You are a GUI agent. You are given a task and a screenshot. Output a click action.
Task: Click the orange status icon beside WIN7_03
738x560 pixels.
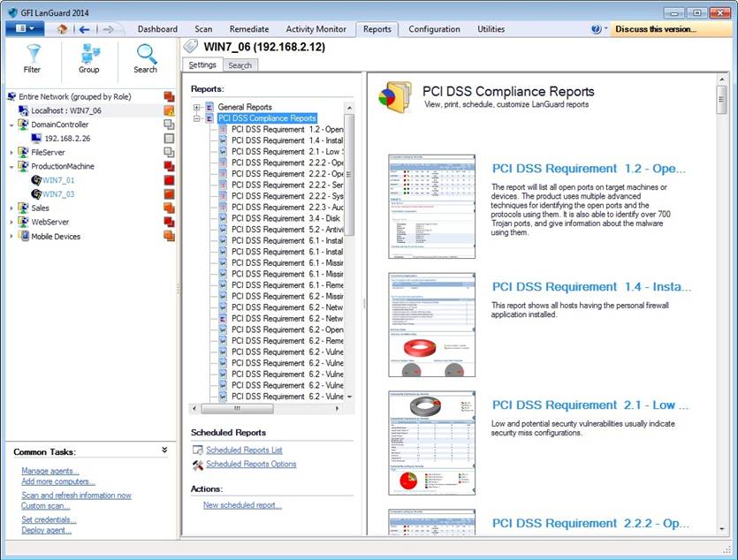coord(169,194)
